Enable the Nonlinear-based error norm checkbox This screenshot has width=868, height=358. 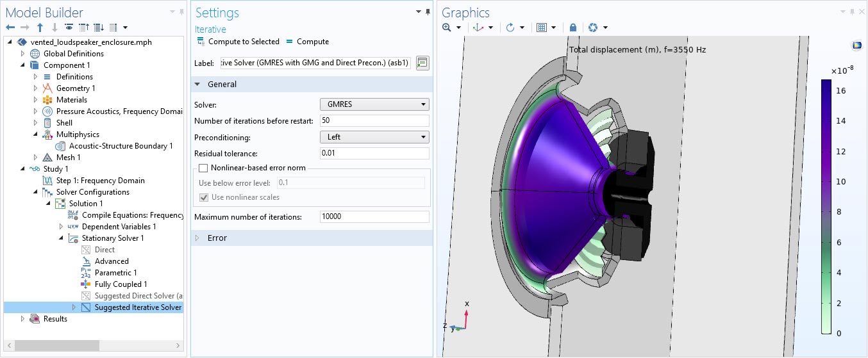(x=204, y=168)
